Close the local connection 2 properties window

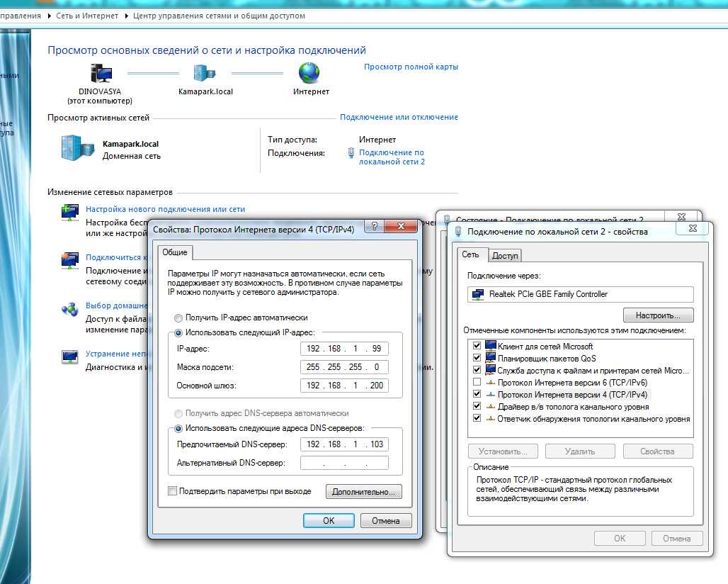point(693,228)
